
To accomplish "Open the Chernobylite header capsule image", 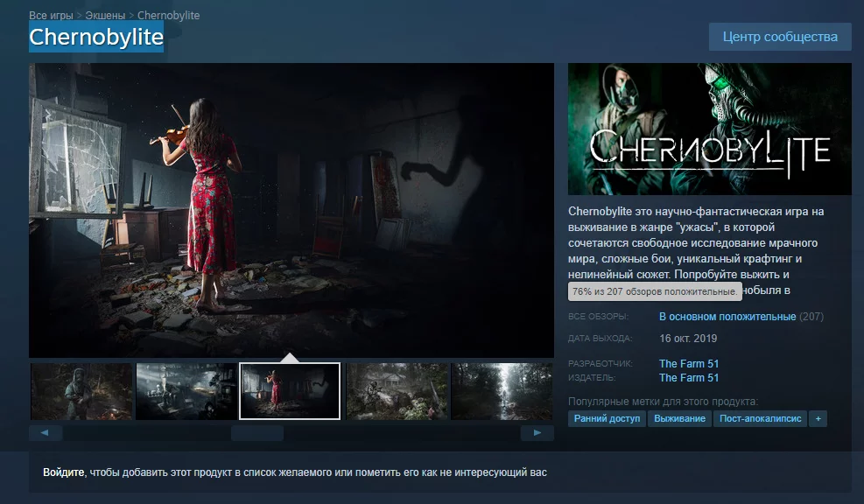I will pos(709,129).
